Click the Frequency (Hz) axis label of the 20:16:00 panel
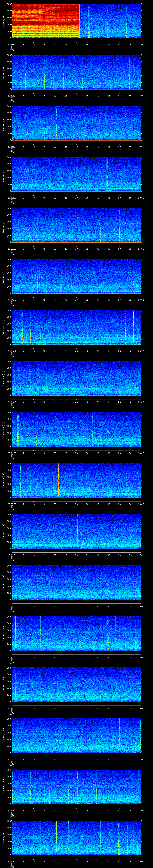This screenshot has height=868, width=153. point(3,21)
